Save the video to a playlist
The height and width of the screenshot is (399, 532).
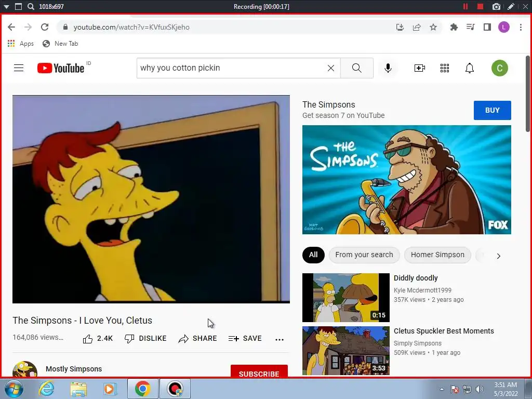pos(245,338)
